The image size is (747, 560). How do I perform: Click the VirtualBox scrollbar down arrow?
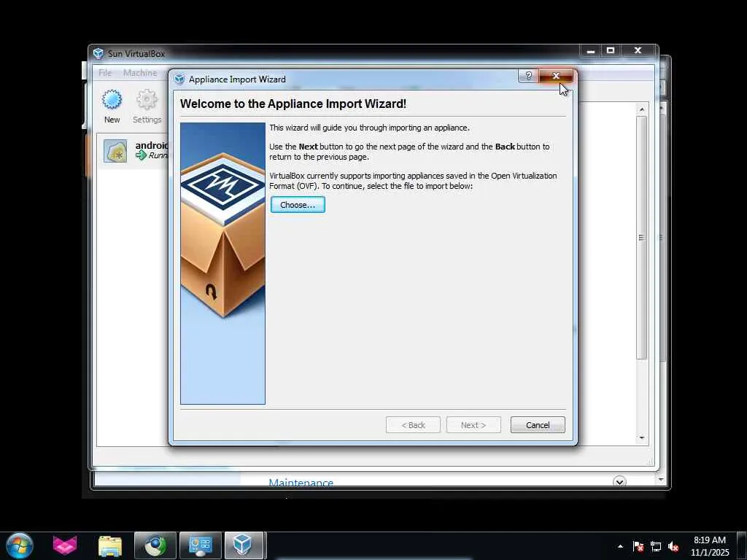point(642,437)
